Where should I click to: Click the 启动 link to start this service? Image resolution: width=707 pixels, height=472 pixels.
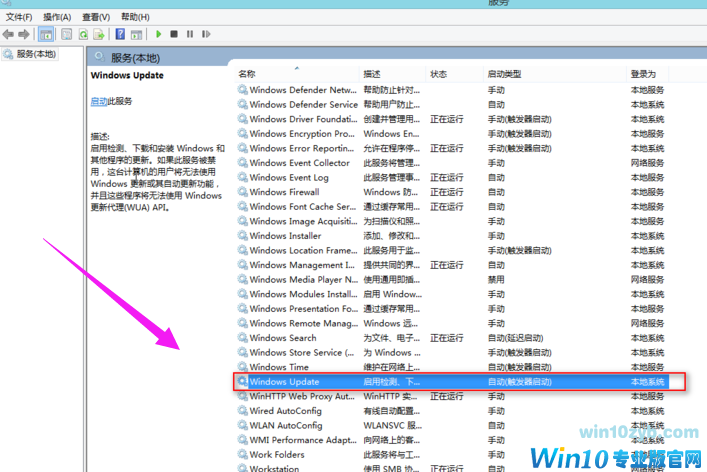pyautogui.click(x=99, y=101)
